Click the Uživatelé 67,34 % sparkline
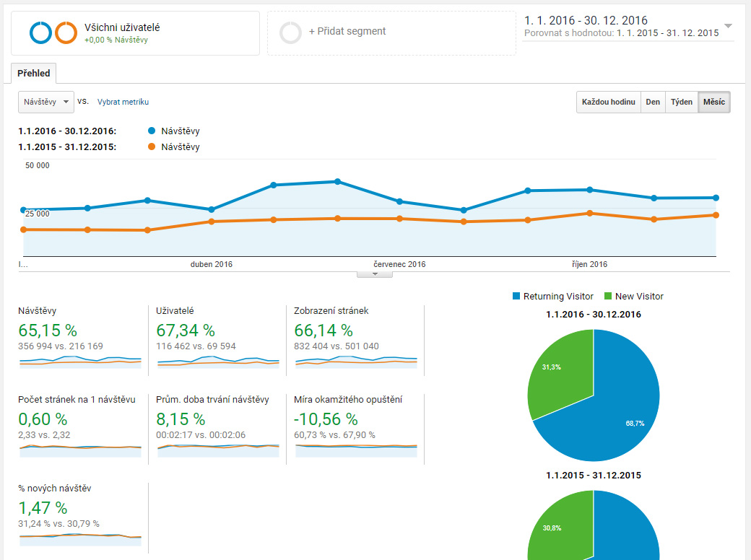The height and width of the screenshot is (560, 751). (218, 362)
